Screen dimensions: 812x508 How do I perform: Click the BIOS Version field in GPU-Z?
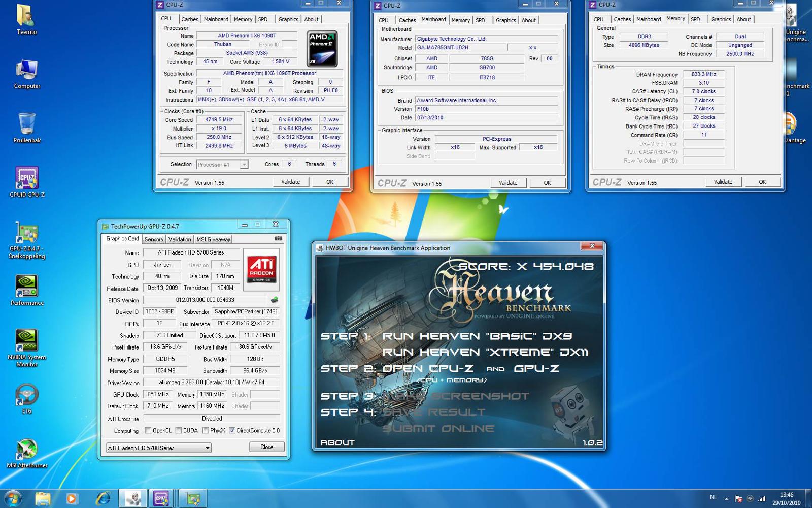click(x=205, y=300)
